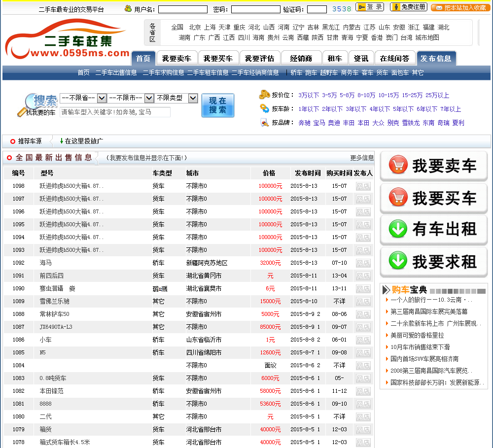This screenshot has width=493, height=448.
Task: Click the site logo 二手车赶集
Action: coord(67,40)
